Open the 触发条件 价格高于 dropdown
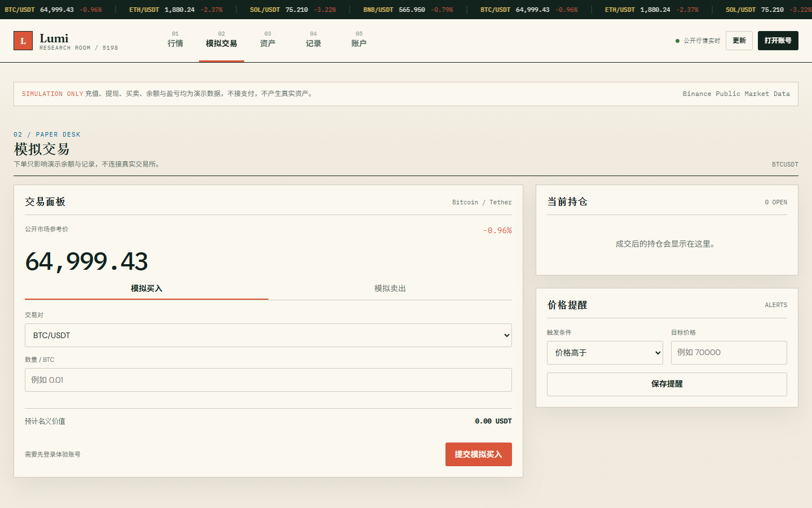The image size is (812, 508). point(605,353)
